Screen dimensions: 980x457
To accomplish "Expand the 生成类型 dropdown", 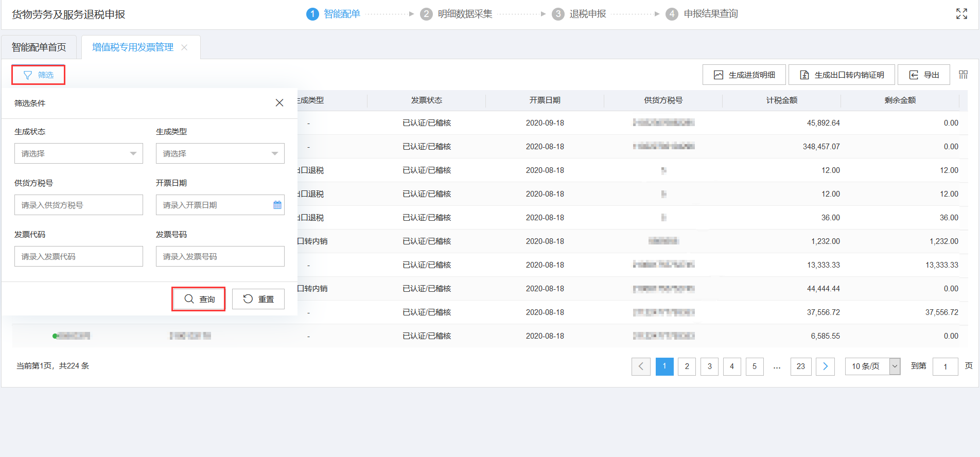I will pos(220,153).
